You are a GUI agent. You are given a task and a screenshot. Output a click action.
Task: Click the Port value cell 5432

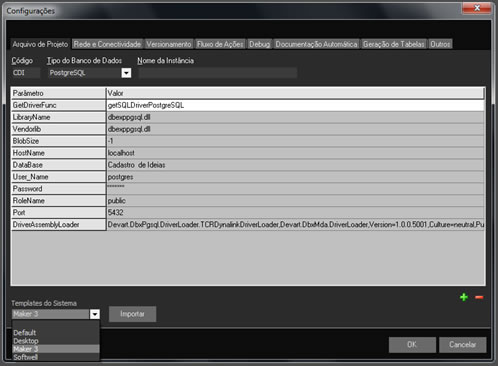295,213
